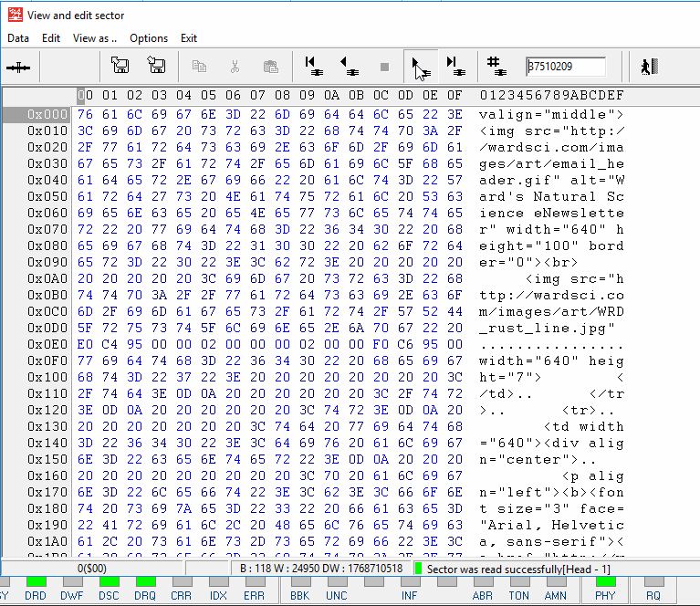Click ASCII text 'ard's Natural Sc'
700x606 pixels.
[552, 196]
